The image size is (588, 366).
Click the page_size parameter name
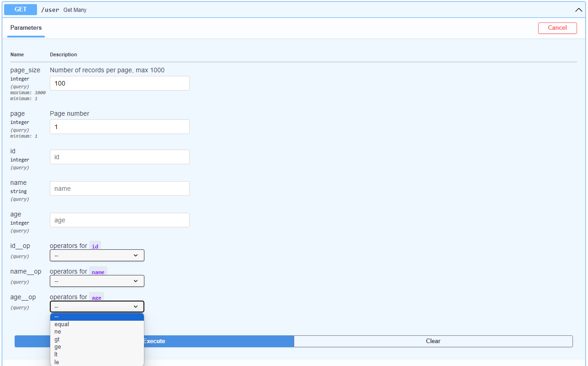25,70
